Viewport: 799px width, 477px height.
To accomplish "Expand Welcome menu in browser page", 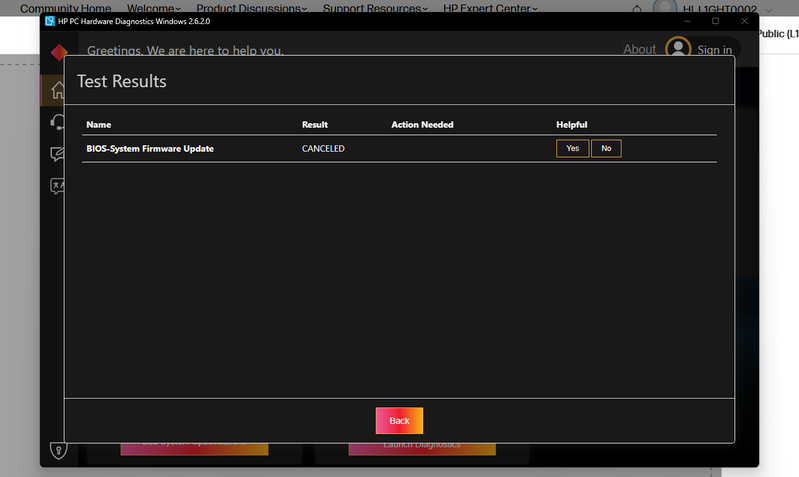I will pos(153,8).
